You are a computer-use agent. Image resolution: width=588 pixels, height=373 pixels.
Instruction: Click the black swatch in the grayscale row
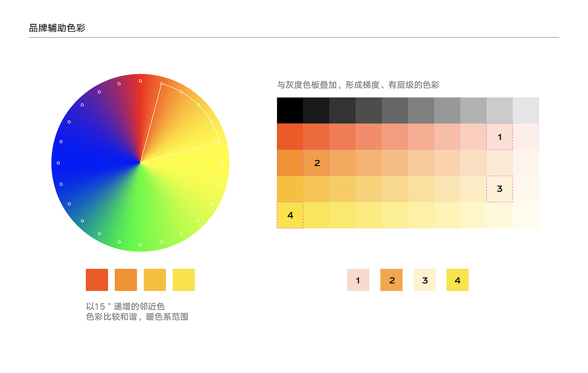coord(290,109)
